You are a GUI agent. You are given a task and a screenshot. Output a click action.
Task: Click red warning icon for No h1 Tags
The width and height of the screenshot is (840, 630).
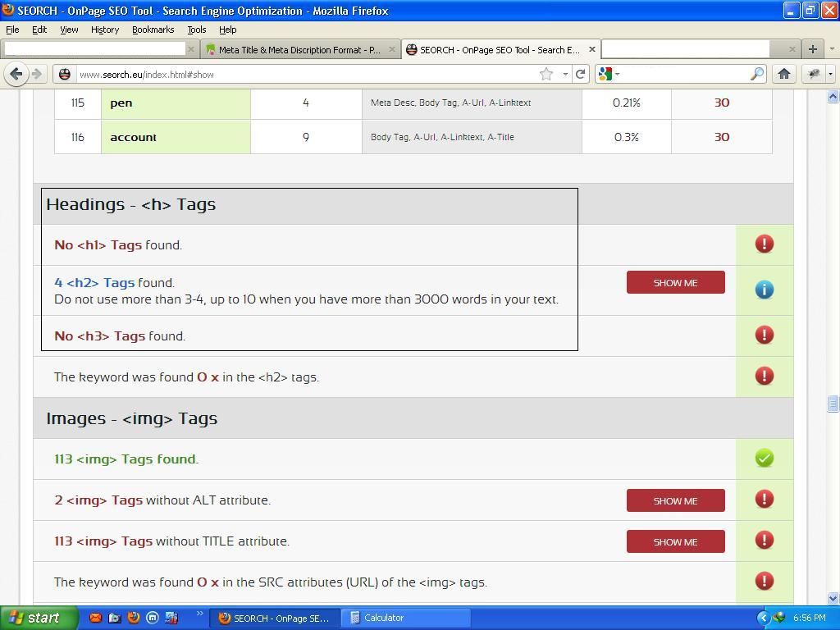click(764, 244)
